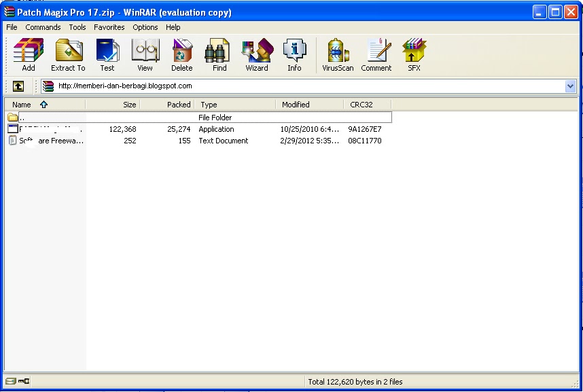Image resolution: width=583 pixels, height=392 pixels.
Task: Click the WinRAR title bar icon
Action: point(10,12)
